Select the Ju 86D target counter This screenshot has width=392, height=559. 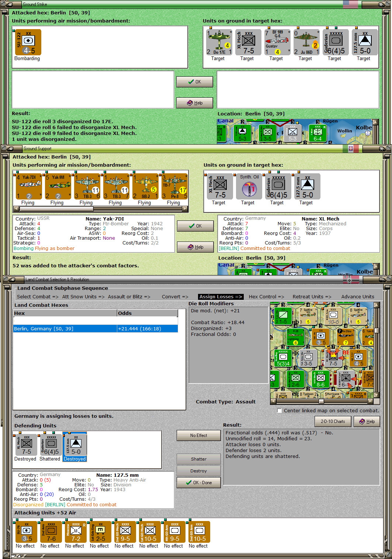tap(306, 42)
